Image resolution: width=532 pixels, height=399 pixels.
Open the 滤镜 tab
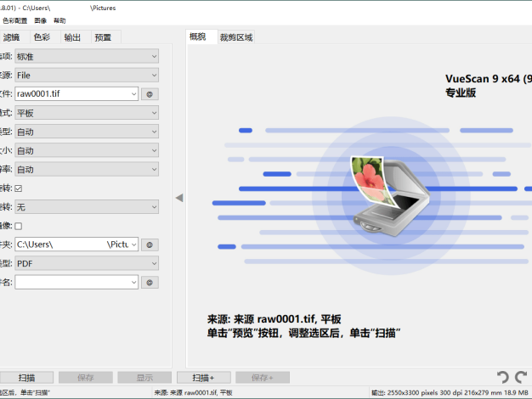coord(11,37)
